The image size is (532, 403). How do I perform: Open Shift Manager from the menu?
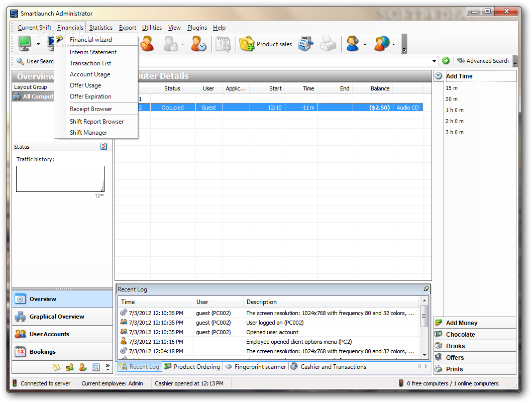96,133
